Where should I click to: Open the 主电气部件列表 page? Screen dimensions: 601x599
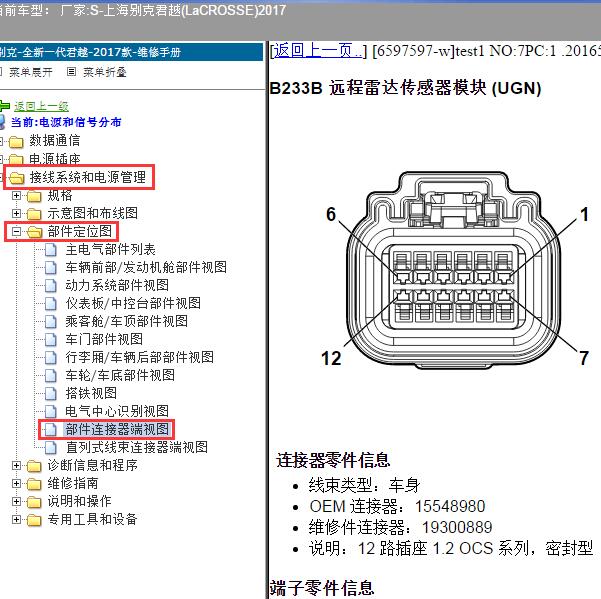(x=110, y=249)
